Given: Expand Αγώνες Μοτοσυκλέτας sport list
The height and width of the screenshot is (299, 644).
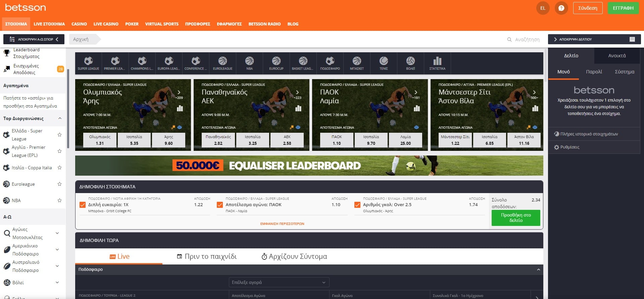Looking at the screenshot, I should pyautogui.click(x=57, y=233).
